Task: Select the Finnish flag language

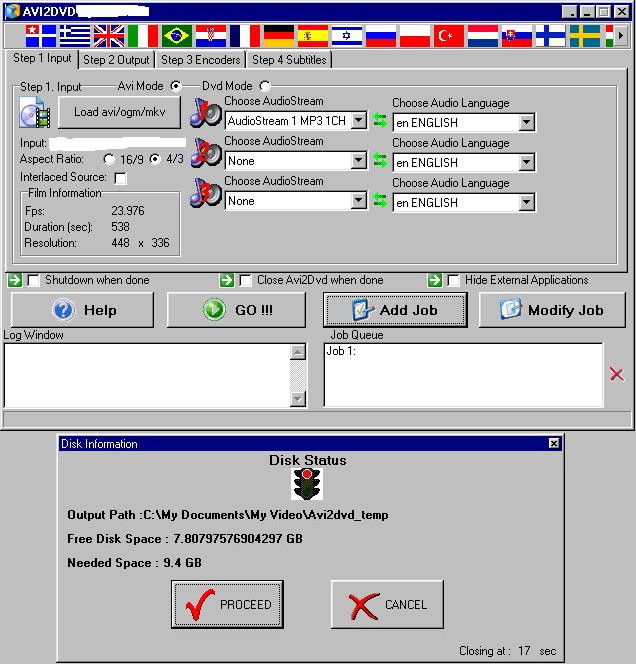Action: pyautogui.click(x=551, y=36)
